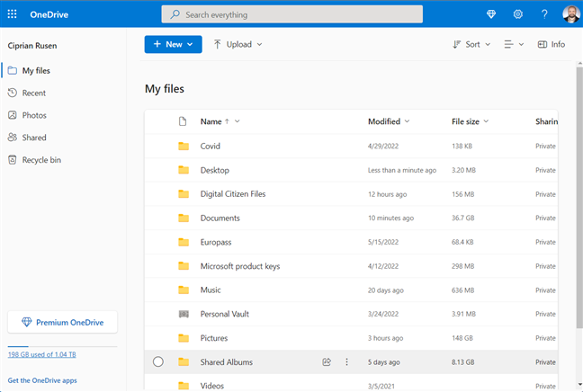Click the storage usage progress bar
This screenshot has height=392, width=583.
coord(62,347)
